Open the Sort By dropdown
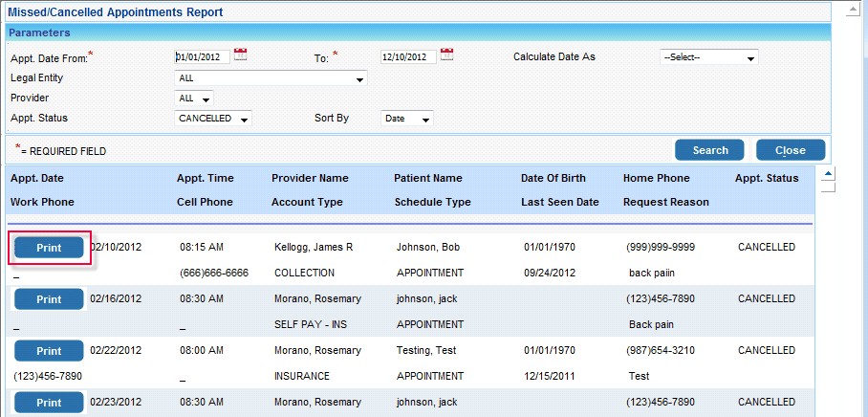868x417 pixels. tap(406, 119)
